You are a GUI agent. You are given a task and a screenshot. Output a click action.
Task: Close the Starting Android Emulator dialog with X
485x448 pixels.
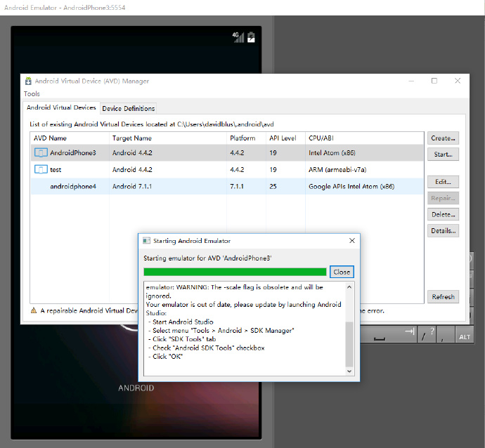pyautogui.click(x=352, y=241)
